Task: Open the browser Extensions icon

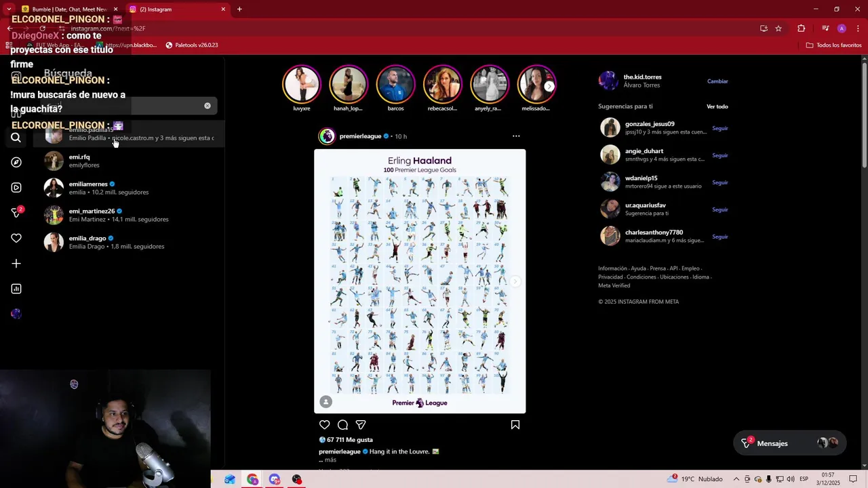Action: tap(802, 28)
